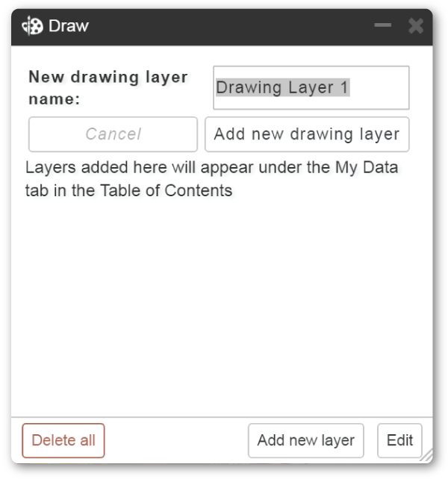
Task: Click "Add new drawing layer" button
Action: [x=307, y=134]
